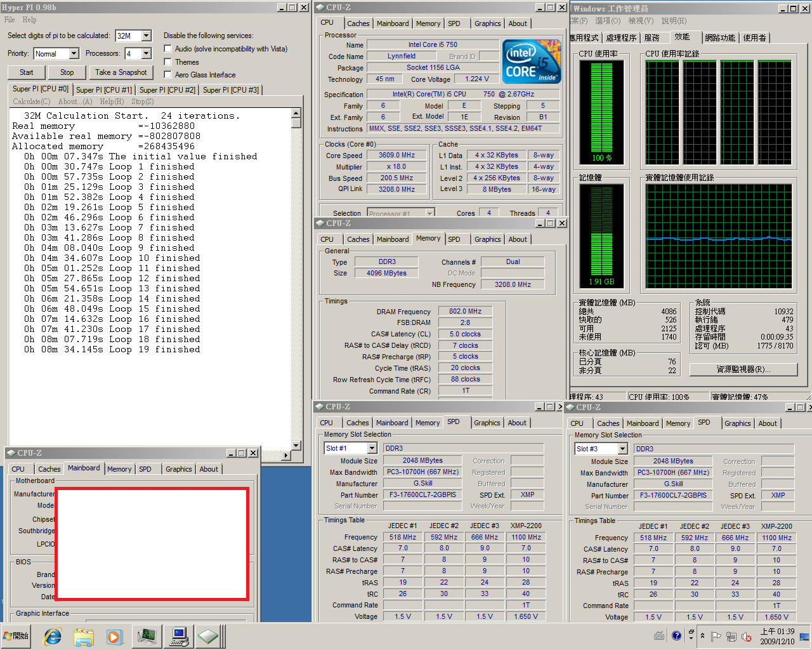Click About...(A) in Super PI submenu

click(x=75, y=102)
